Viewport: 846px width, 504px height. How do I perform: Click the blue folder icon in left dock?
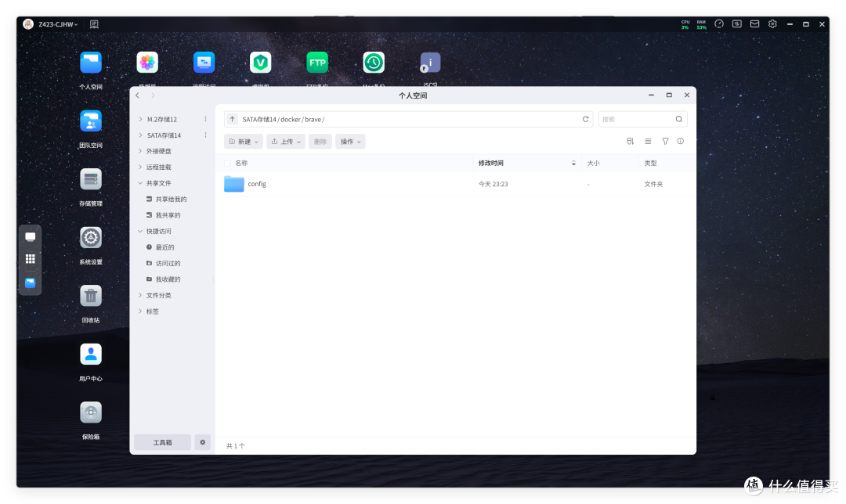31,283
